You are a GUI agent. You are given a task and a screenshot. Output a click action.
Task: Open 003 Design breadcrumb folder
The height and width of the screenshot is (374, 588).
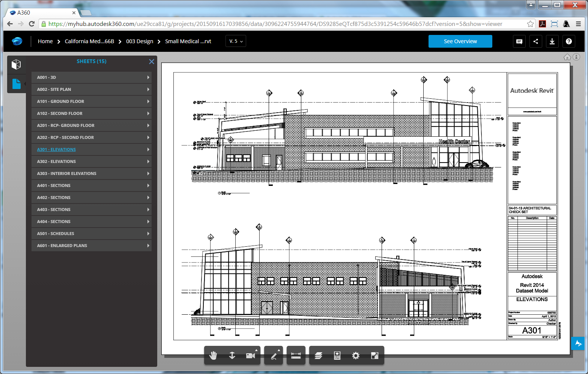pos(140,41)
